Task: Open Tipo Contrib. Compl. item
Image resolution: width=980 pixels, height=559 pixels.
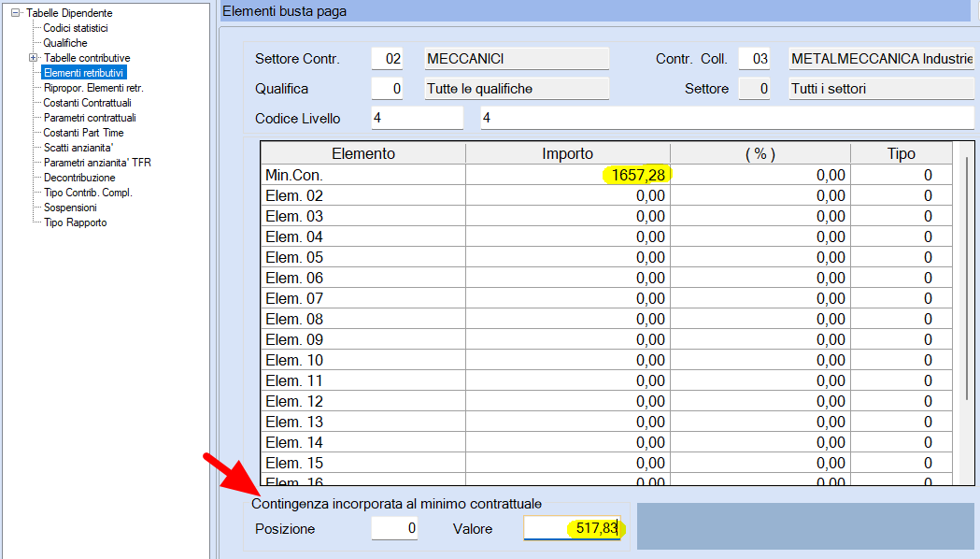Action: [x=88, y=193]
